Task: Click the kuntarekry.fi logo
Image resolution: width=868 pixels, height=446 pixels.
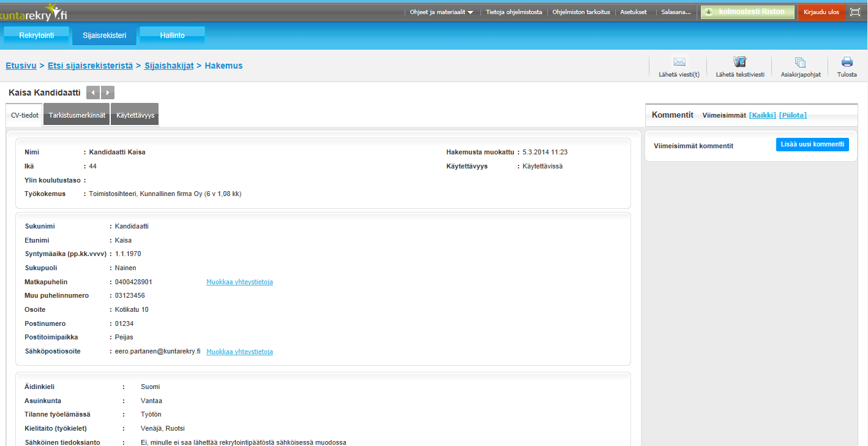Action: click(x=33, y=12)
